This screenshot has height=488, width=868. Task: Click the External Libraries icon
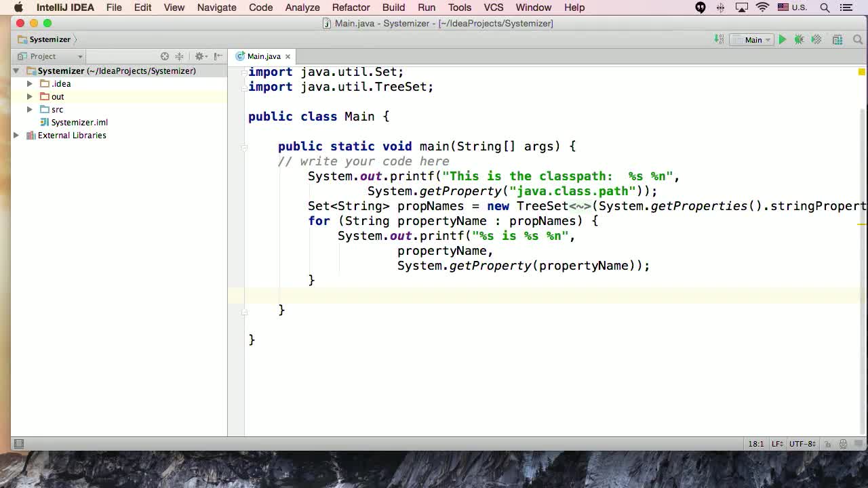point(31,135)
